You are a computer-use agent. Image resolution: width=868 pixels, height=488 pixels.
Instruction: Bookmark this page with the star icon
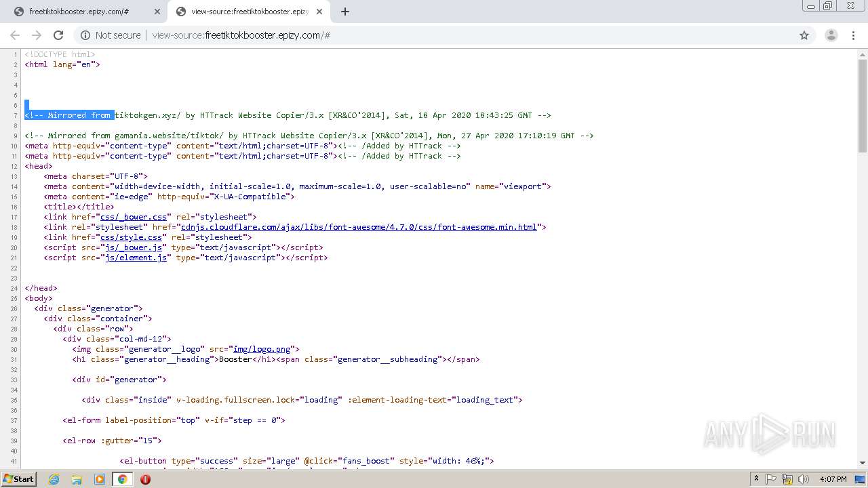(804, 35)
